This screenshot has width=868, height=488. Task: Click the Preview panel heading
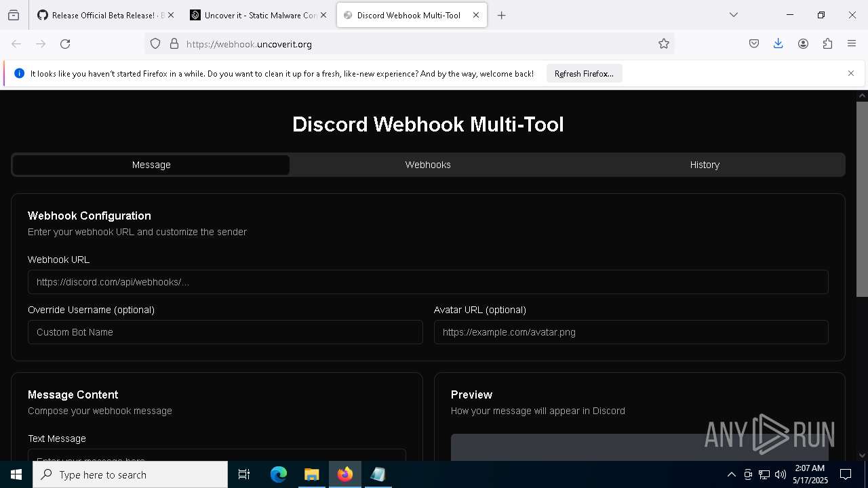(x=471, y=394)
